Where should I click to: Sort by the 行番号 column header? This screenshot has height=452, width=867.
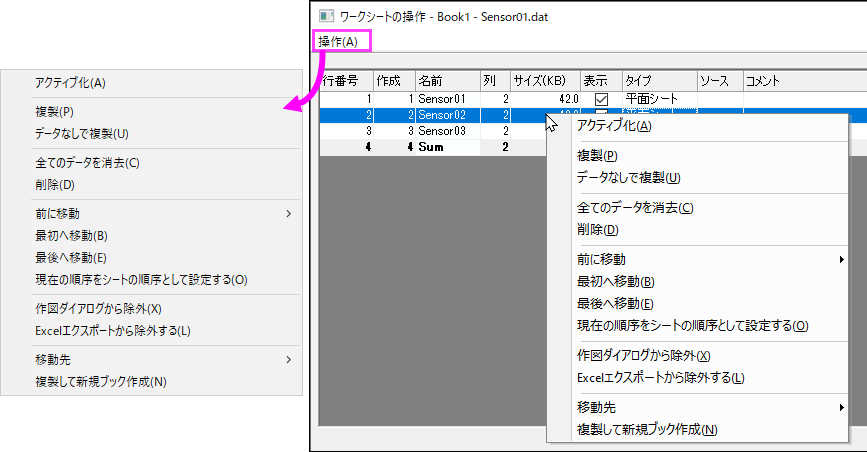[x=347, y=81]
